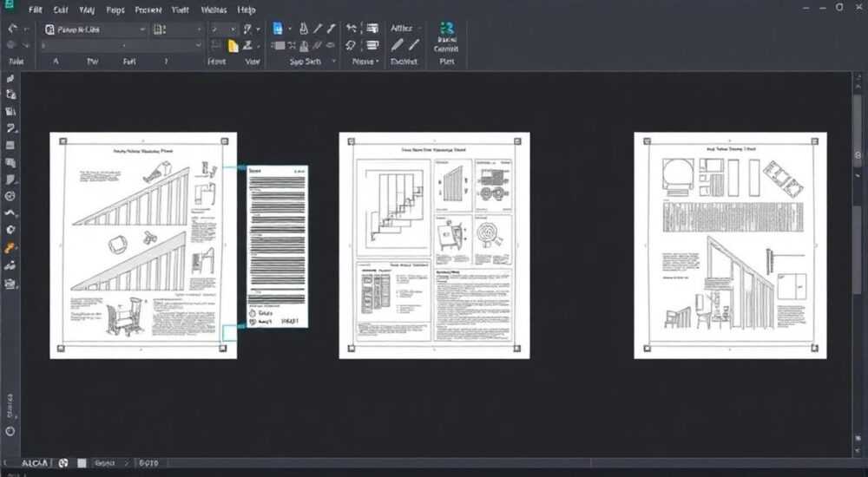Open the Help menu

point(247,10)
